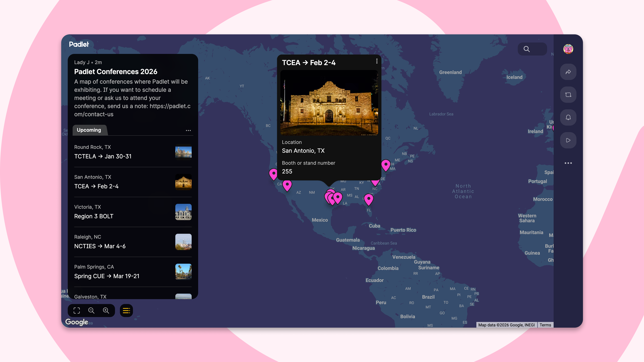Viewport: 644px width, 362px height.
Task: Zoom out the map
Action: [91, 311]
